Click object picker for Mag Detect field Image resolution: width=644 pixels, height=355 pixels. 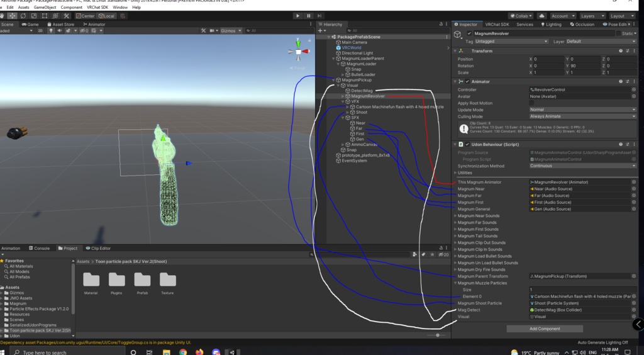634,310
